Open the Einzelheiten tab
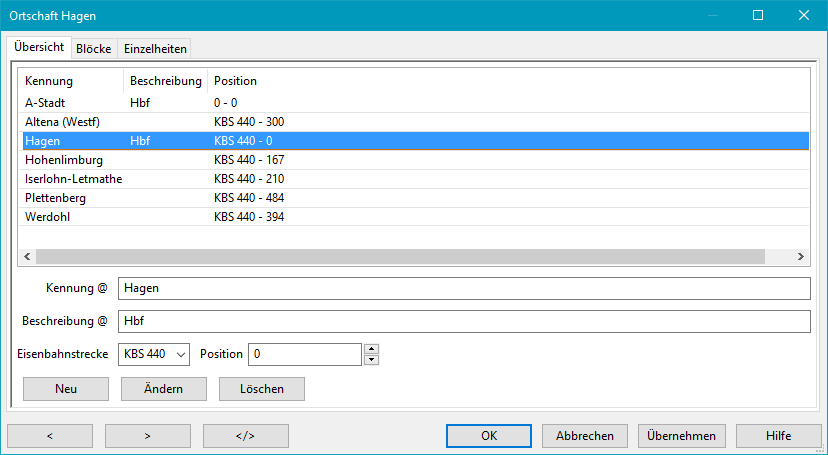828x455 pixels. [154, 49]
